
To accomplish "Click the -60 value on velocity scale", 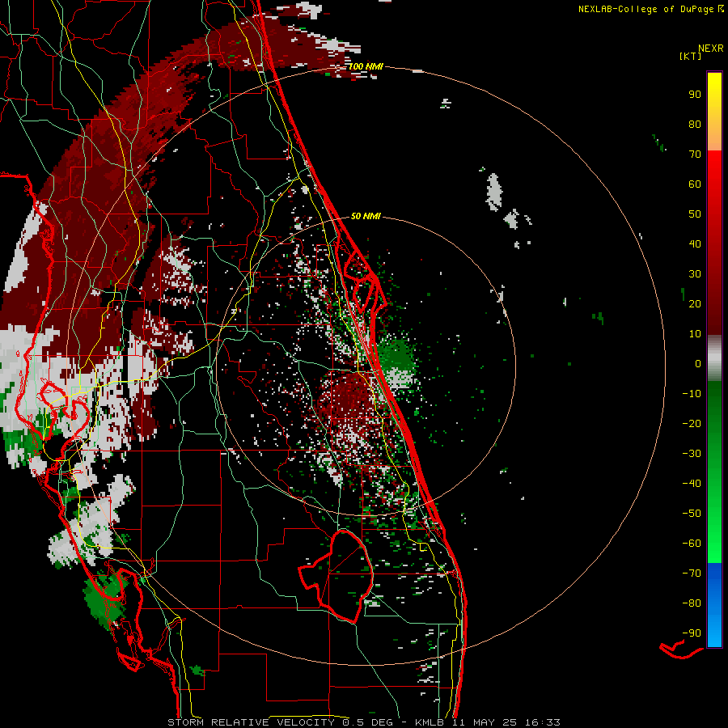I will coord(692,544).
